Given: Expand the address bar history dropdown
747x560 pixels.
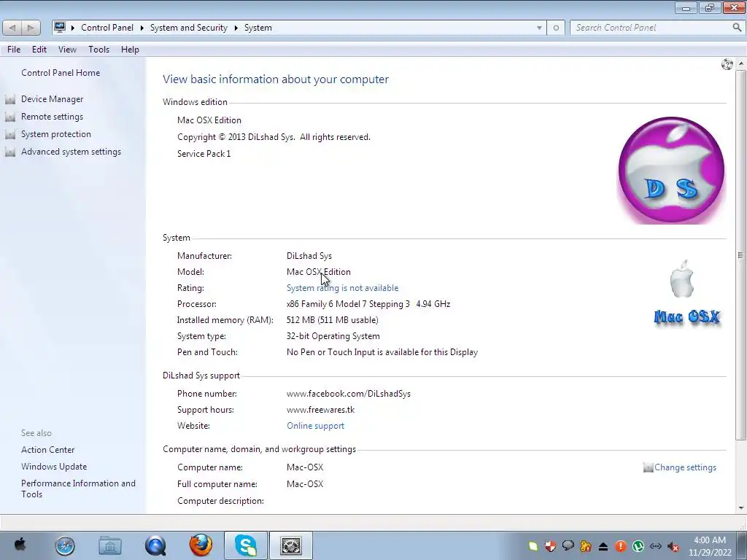Looking at the screenshot, I should (539, 28).
